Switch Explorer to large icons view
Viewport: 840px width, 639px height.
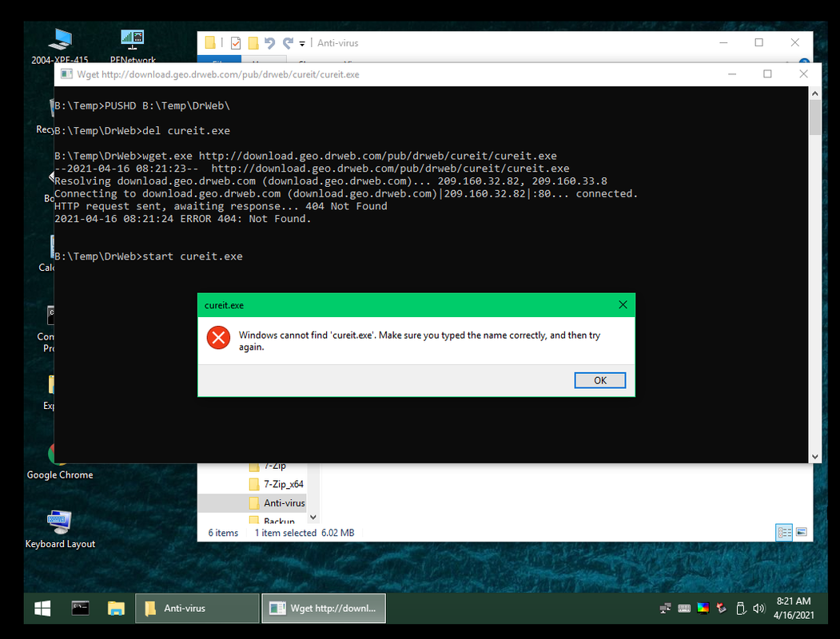tap(802, 532)
